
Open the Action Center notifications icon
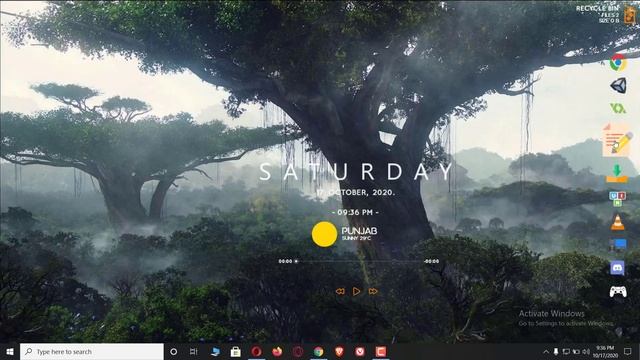628,351
